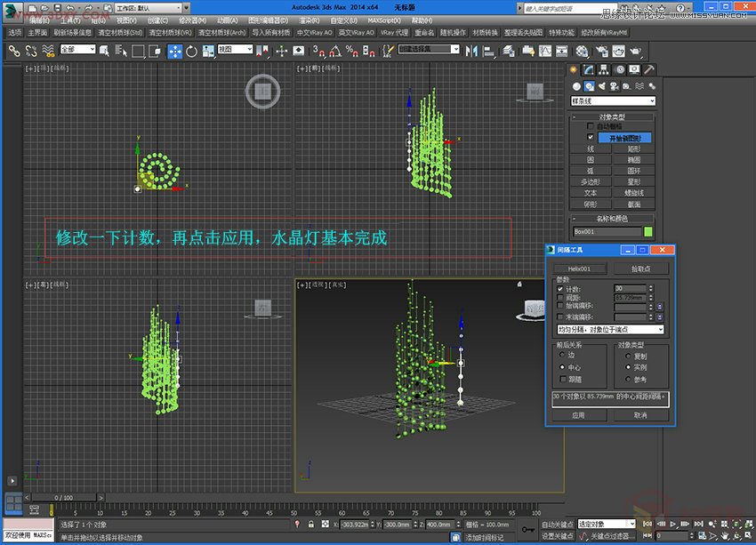Select the Cameras category icon
The height and width of the screenshot is (545, 756).
coord(615,86)
